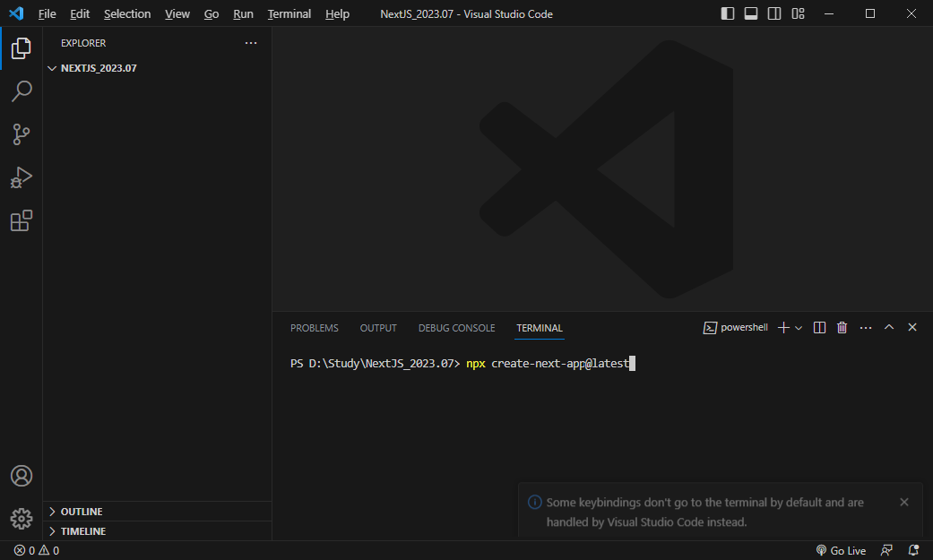Open the Run menu
This screenshot has height=560, width=933.
click(x=243, y=13)
